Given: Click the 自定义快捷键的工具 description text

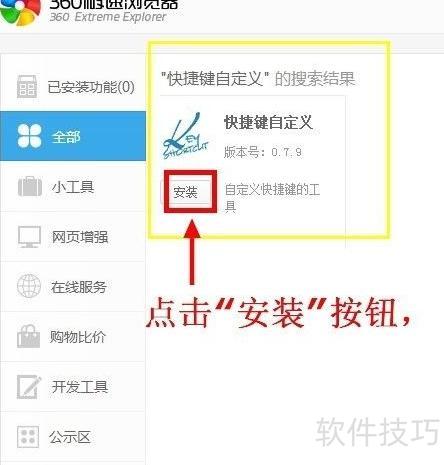Looking at the screenshot, I should point(272,197).
